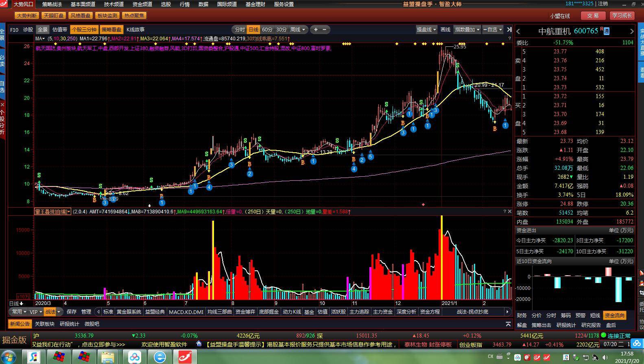The width and height of the screenshot is (644, 364).
Task: Switch to 60分 period
Action: point(267,29)
